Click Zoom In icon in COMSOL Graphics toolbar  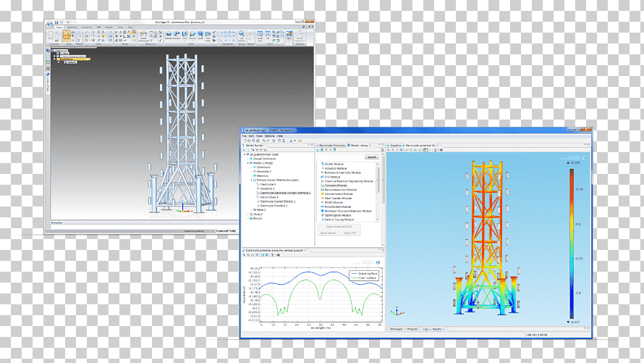(388, 150)
